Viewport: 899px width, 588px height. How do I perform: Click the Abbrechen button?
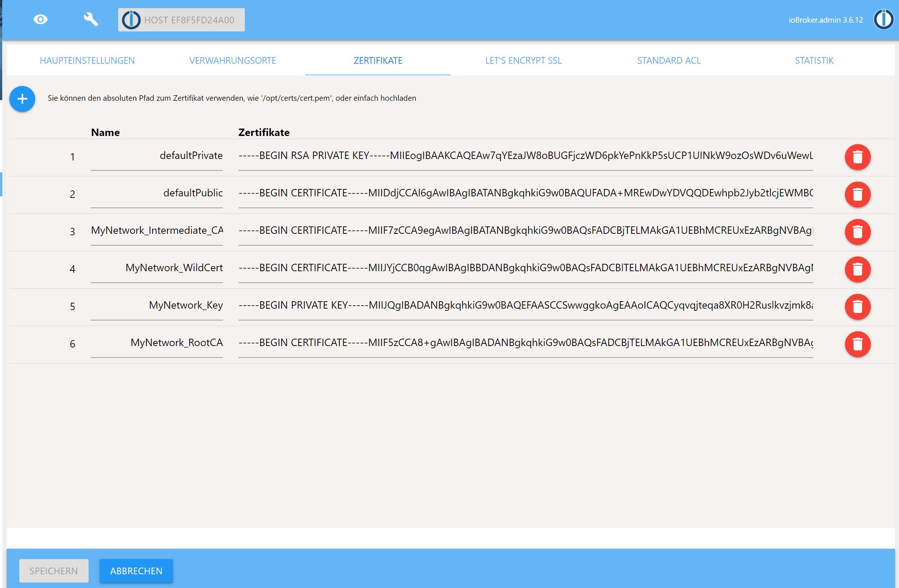[136, 571]
